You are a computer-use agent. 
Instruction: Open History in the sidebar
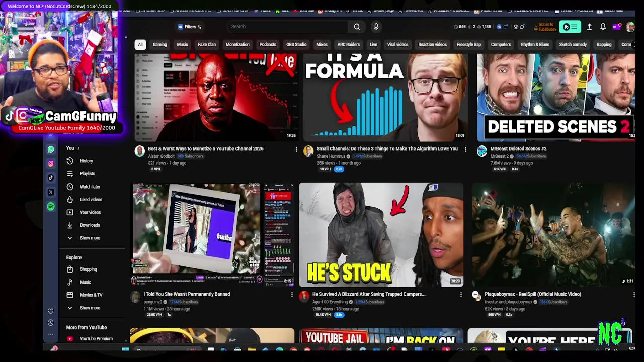click(x=87, y=161)
